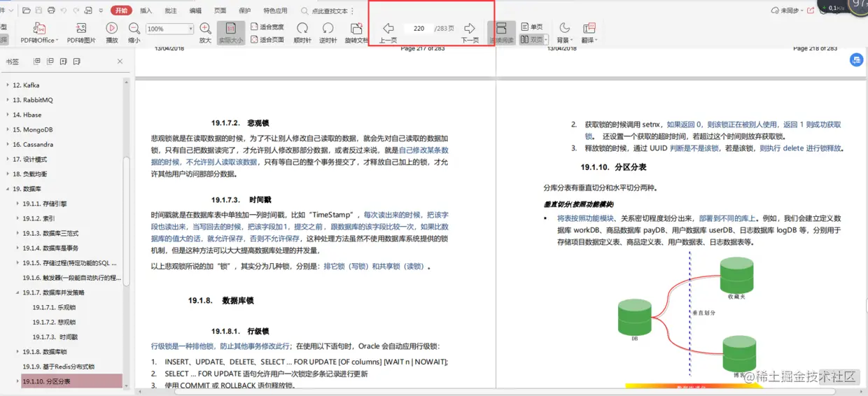The image size is (868, 396).
Task: Expand the 15. MongoDB bookmark
Action: (x=8, y=129)
